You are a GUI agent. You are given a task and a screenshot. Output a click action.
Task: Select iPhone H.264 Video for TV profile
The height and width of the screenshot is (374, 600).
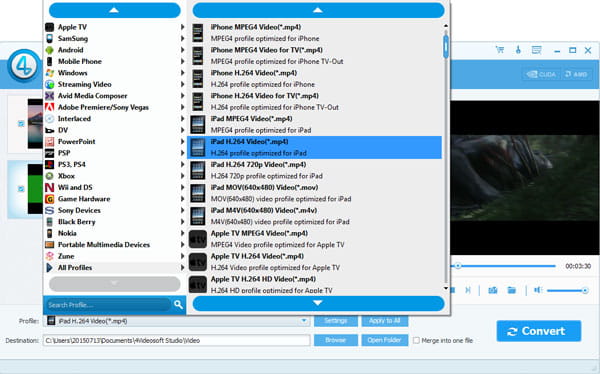(x=315, y=101)
